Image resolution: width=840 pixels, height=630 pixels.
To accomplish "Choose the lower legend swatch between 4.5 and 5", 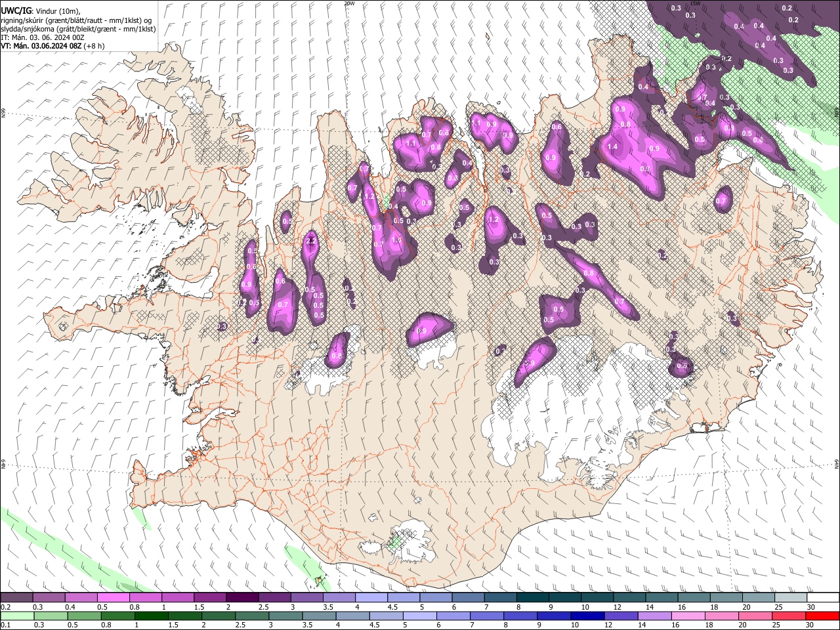I will pos(385,616).
